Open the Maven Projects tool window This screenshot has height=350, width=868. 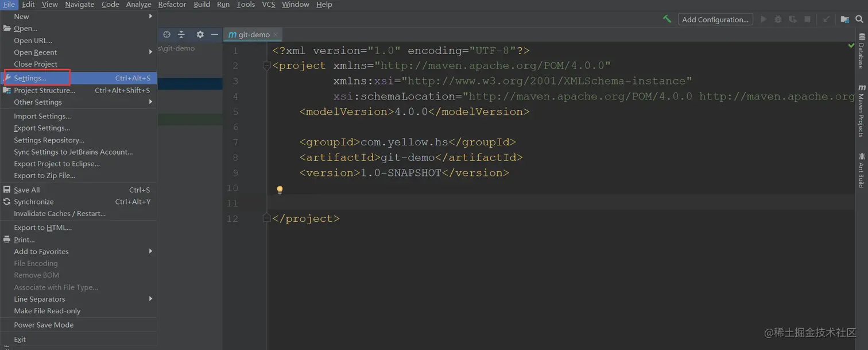point(861,110)
